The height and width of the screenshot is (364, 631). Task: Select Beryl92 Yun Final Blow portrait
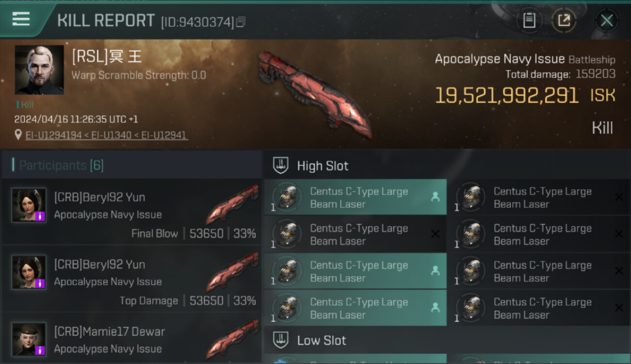(x=29, y=205)
